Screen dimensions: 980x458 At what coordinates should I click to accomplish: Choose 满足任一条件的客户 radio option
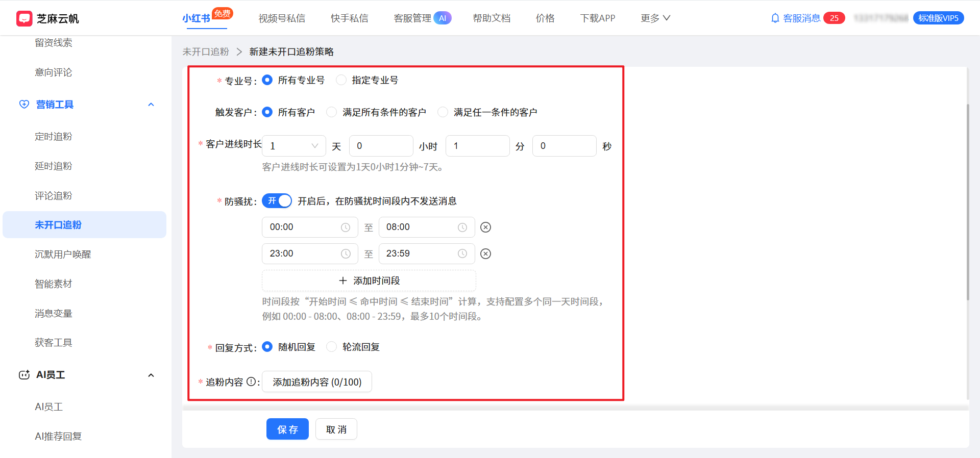tap(443, 112)
